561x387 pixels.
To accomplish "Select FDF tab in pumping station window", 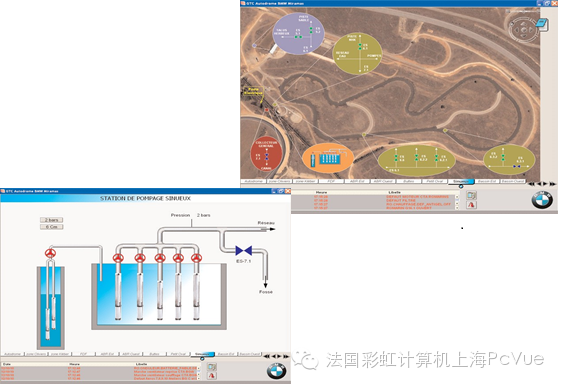I will coord(83,354).
